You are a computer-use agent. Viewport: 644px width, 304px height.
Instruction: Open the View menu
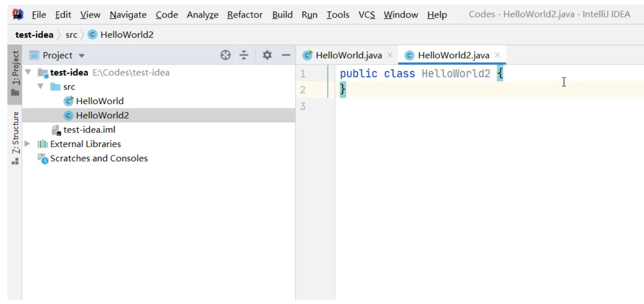coord(90,15)
